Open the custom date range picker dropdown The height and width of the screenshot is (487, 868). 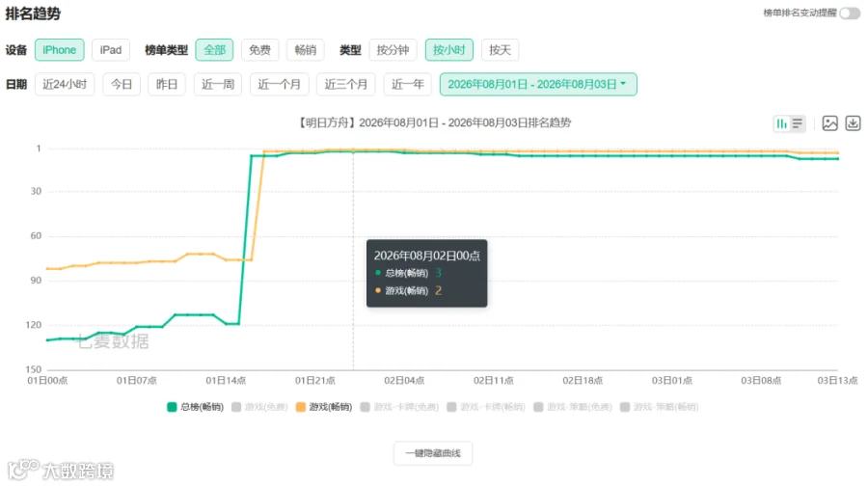pos(538,84)
